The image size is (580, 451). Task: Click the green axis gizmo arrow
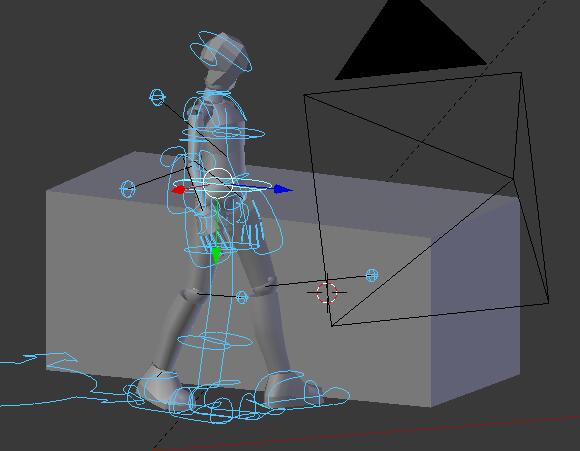216,255
